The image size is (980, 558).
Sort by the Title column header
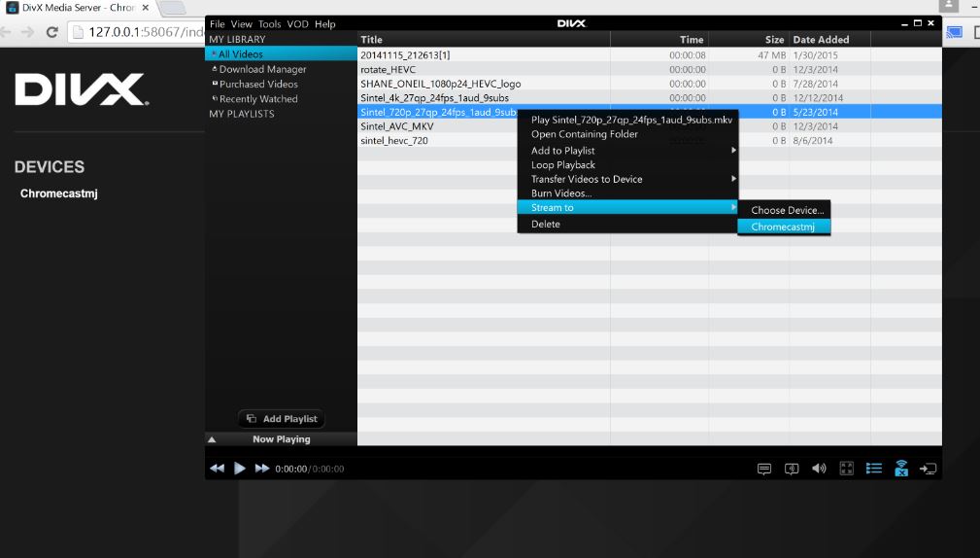484,39
